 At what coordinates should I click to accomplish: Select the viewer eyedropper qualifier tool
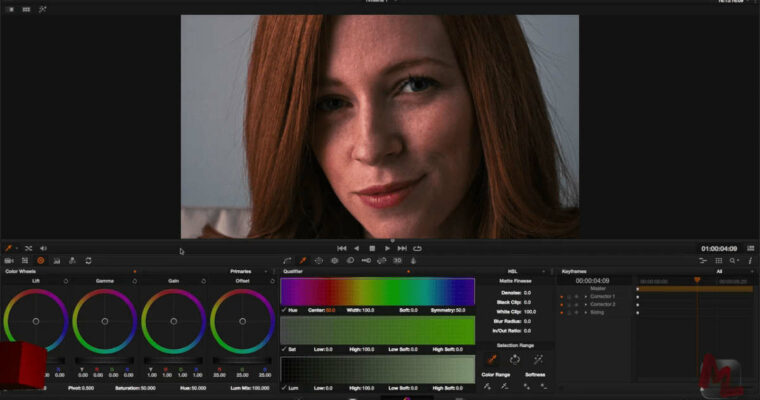[x=8, y=248]
